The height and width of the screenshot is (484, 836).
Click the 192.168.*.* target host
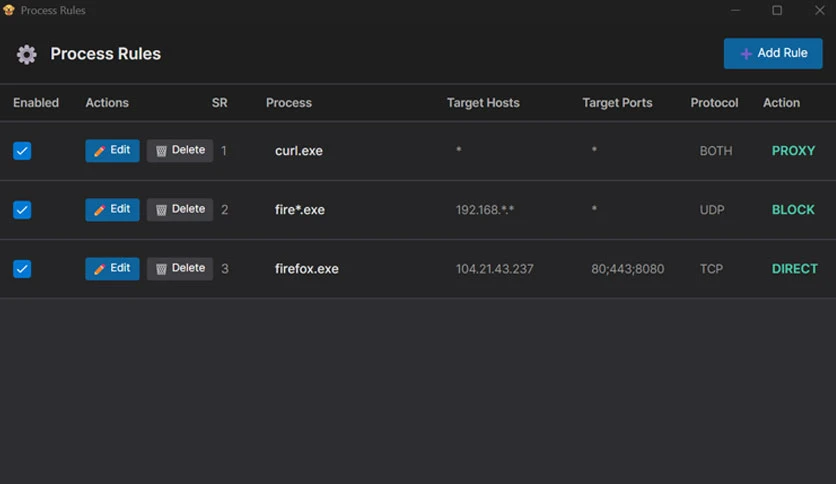[x=485, y=209]
